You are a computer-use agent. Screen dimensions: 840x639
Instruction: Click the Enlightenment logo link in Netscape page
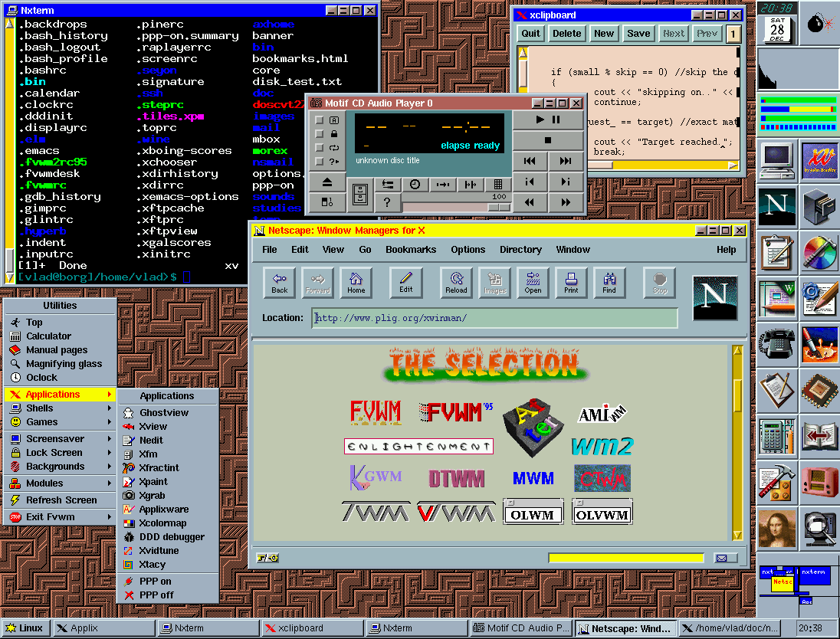418,446
